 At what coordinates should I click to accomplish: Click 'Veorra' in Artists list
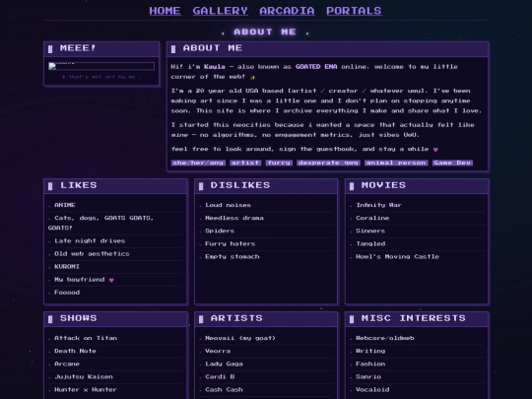click(x=218, y=351)
